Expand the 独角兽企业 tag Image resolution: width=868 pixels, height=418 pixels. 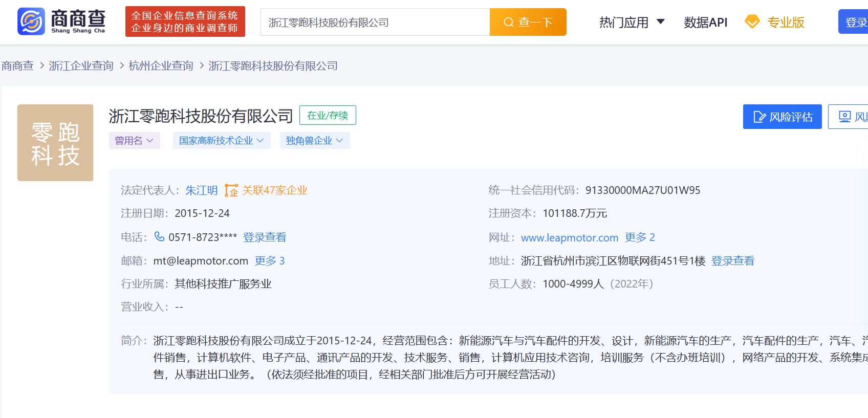click(315, 141)
